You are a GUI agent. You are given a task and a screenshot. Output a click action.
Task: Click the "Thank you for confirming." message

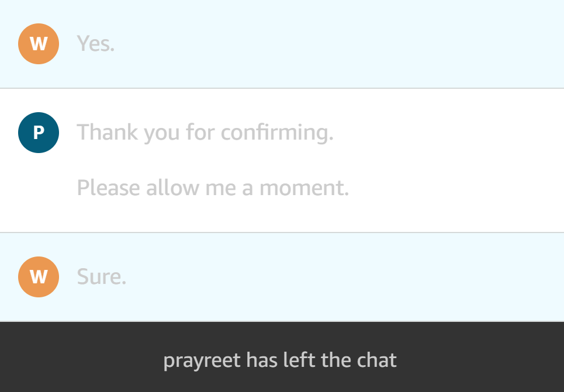point(205,133)
